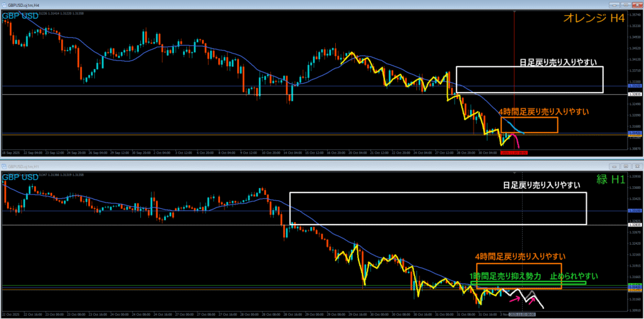Click the white 1.32835 price tag in the H4 chart
This screenshot has width=644, height=319.
click(x=635, y=94)
